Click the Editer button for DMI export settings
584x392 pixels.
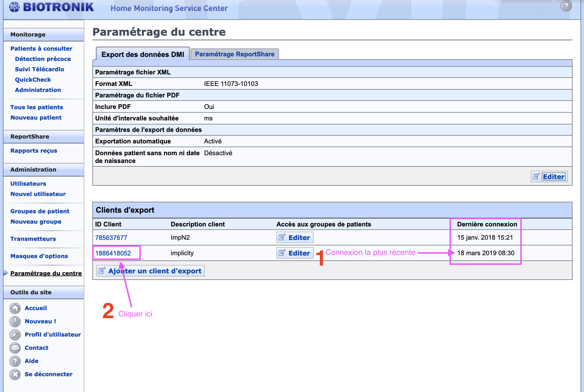[549, 176]
